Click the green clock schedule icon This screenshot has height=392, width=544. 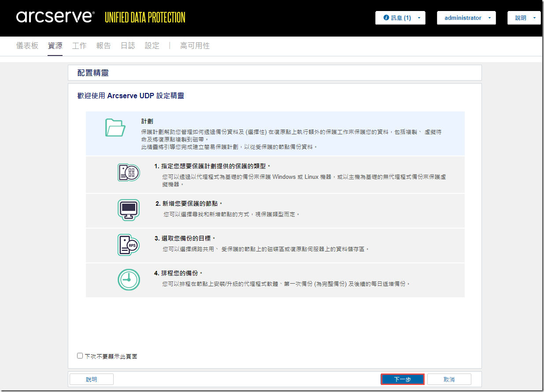click(x=129, y=280)
